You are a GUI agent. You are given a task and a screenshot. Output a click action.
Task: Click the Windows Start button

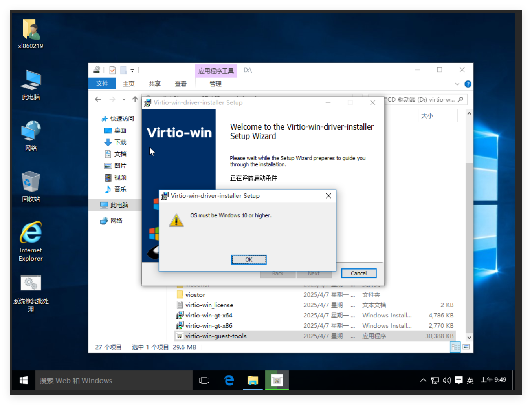pyautogui.click(x=24, y=380)
